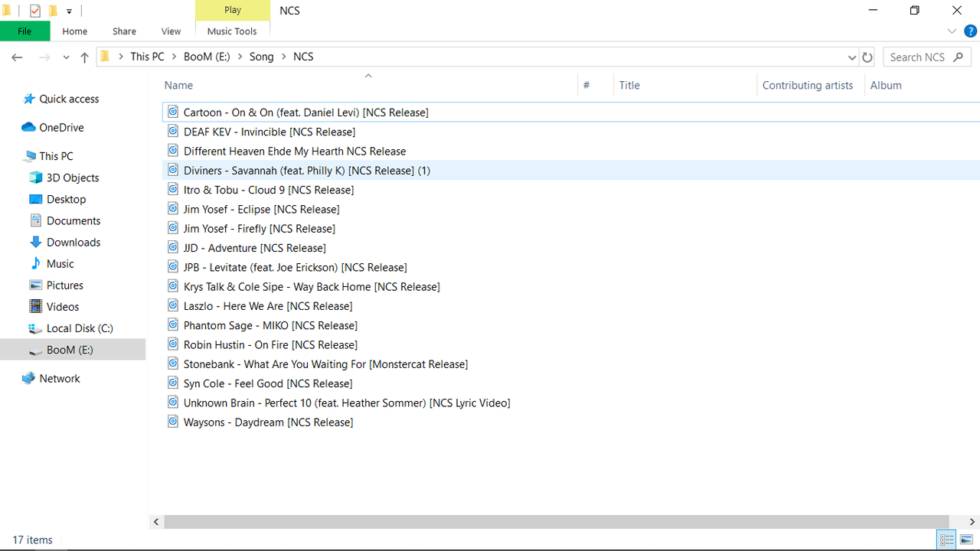The height and width of the screenshot is (551, 980).
Task: Click Itro & Tobu - Cloud 9 icon
Action: (x=173, y=190)
